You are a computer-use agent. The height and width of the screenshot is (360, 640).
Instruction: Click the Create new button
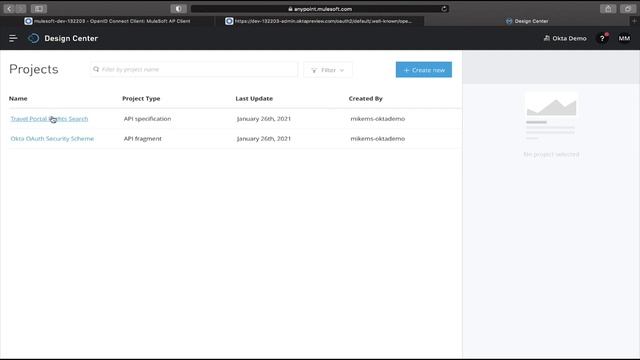click(x=424, y=70)
